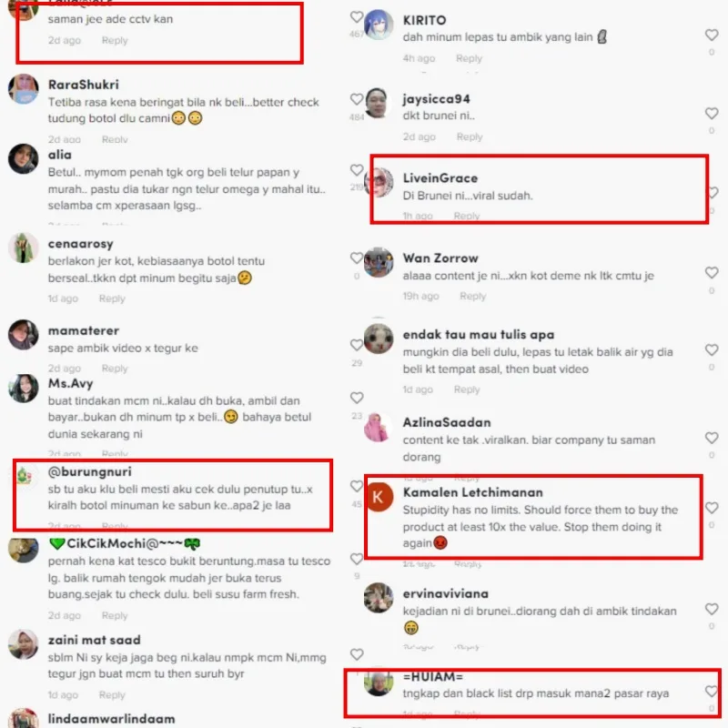The width and height of the screenshot is (728, 728).
Task: Open alia's avatar
Action: (24, 158)
